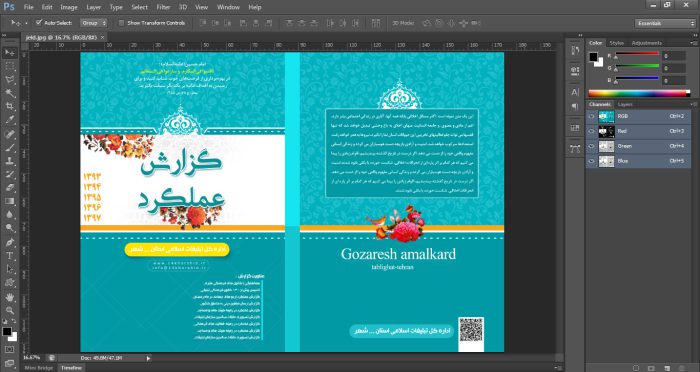This screenshot has height=372, width=700.
Task: Select the Magic Wand tool
Action: [x=10, y=93]
